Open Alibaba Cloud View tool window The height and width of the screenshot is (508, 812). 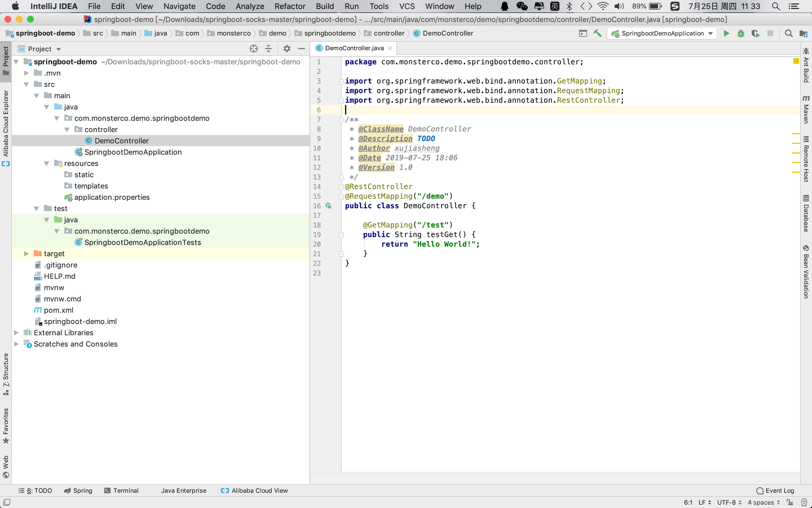coord(254,491)
